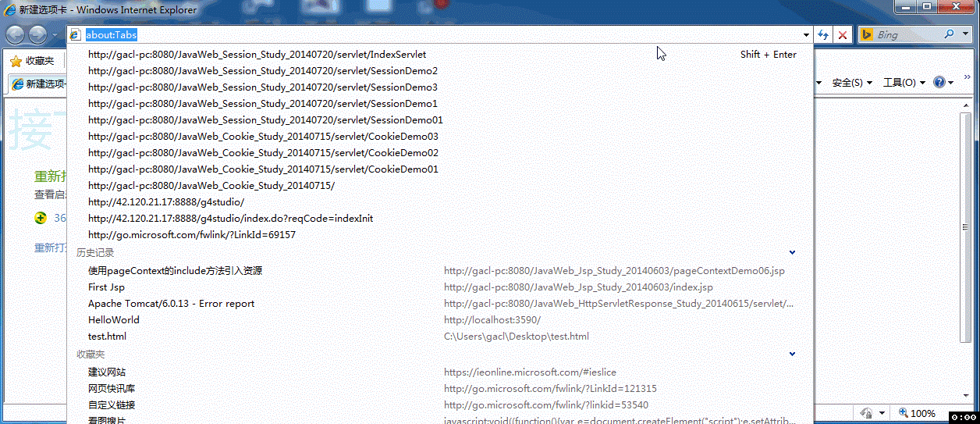This screenshot has height=424, width=980.
Task: Select the CookieDemo02 URL suggestion
Action: [x=440, y=153]
